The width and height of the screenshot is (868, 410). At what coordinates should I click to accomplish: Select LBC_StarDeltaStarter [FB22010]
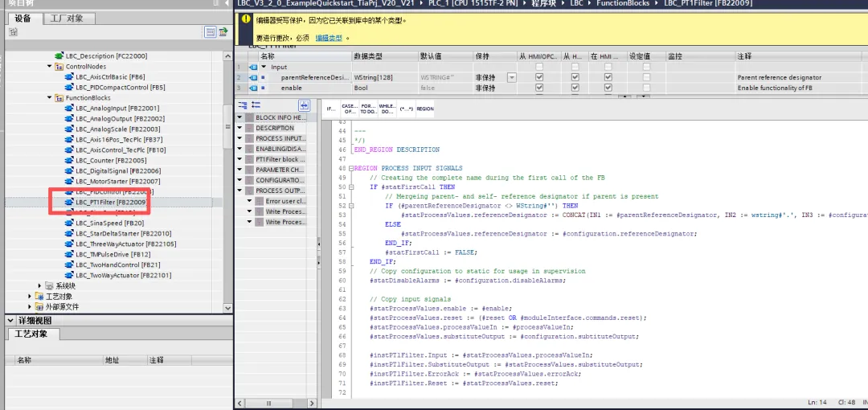click(124, 234)
